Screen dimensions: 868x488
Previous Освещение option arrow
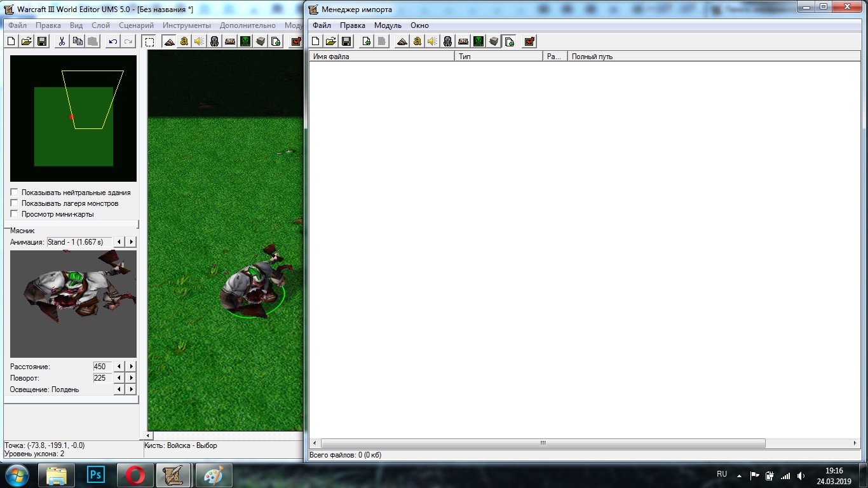119,390
